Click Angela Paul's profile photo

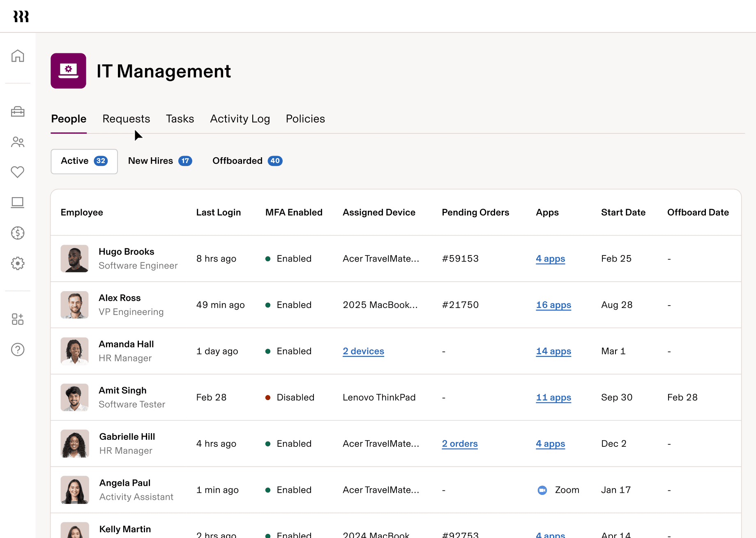pyautogui.click(x=75, y=490)
